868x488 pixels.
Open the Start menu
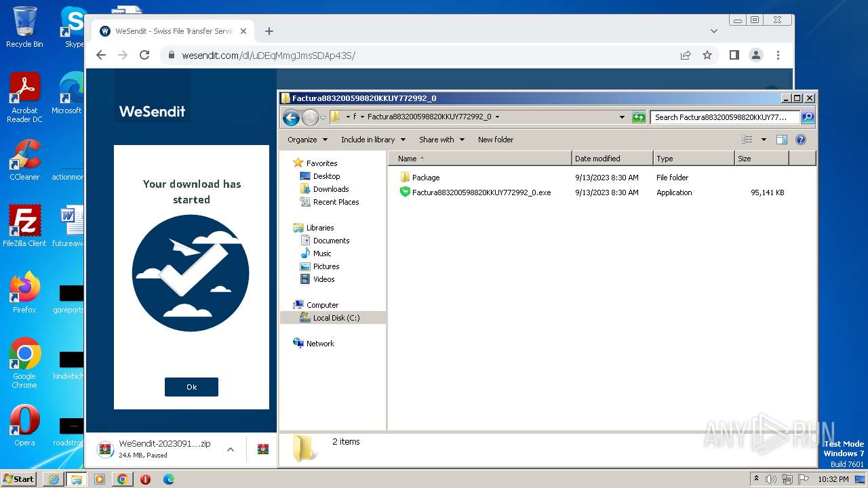pos(18,479)
